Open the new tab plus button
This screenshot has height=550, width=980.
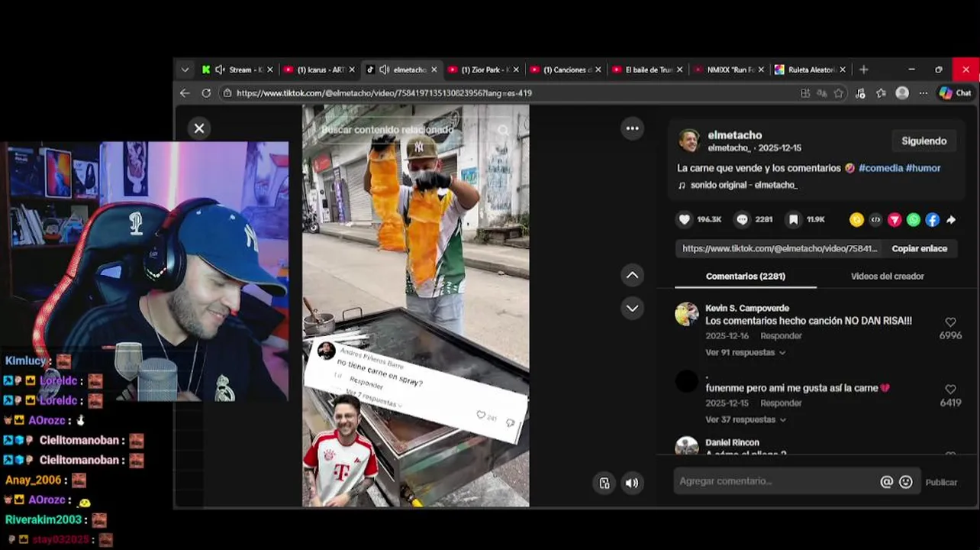[864, 70]
